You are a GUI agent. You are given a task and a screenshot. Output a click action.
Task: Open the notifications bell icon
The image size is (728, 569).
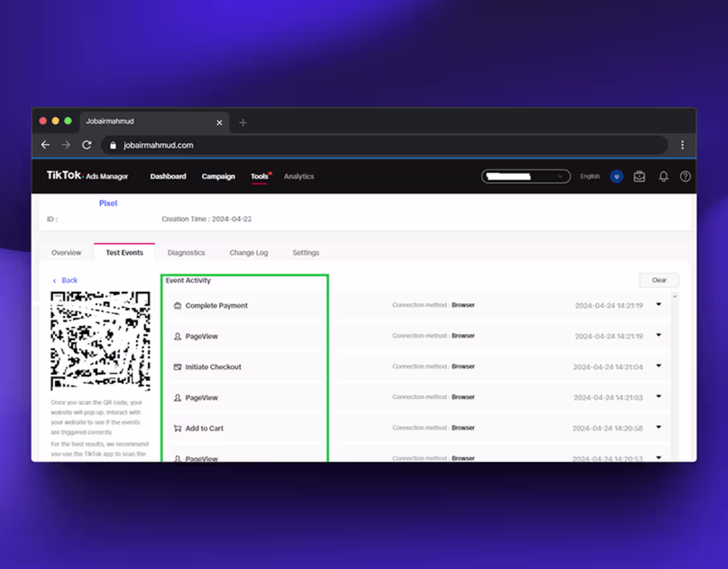[663, 177]
